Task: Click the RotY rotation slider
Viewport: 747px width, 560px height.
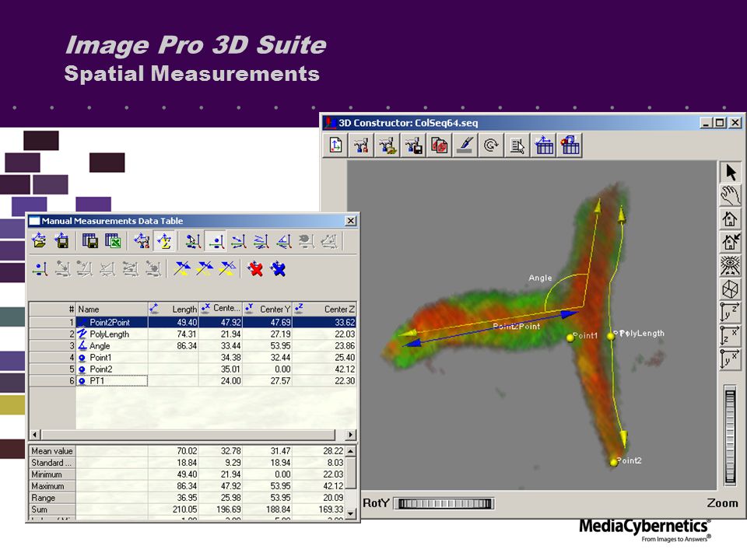Action: (x=444, y=504)
